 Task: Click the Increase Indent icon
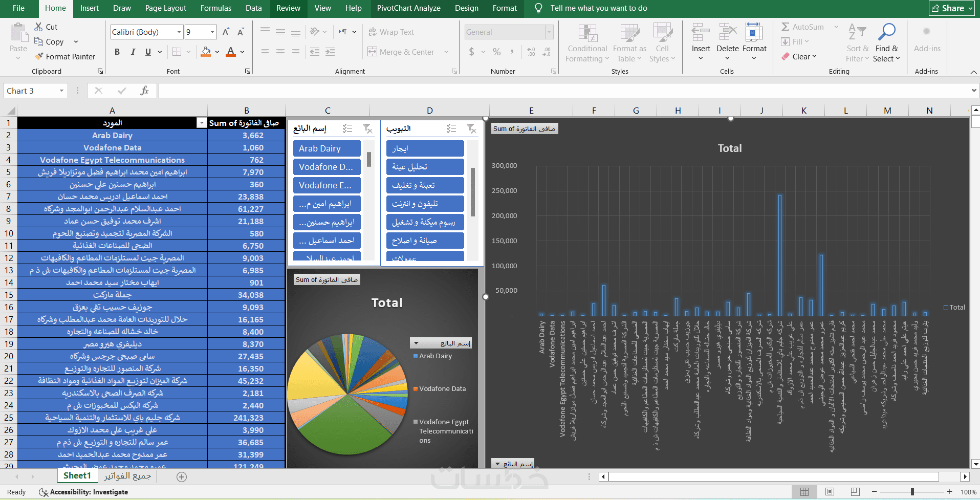click(x=330, y=52)
